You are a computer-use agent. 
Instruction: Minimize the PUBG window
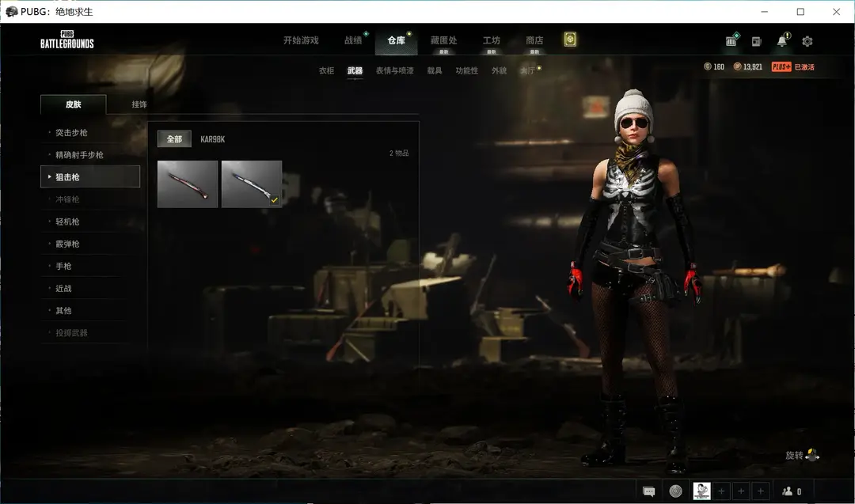click(x=765, y=11)
